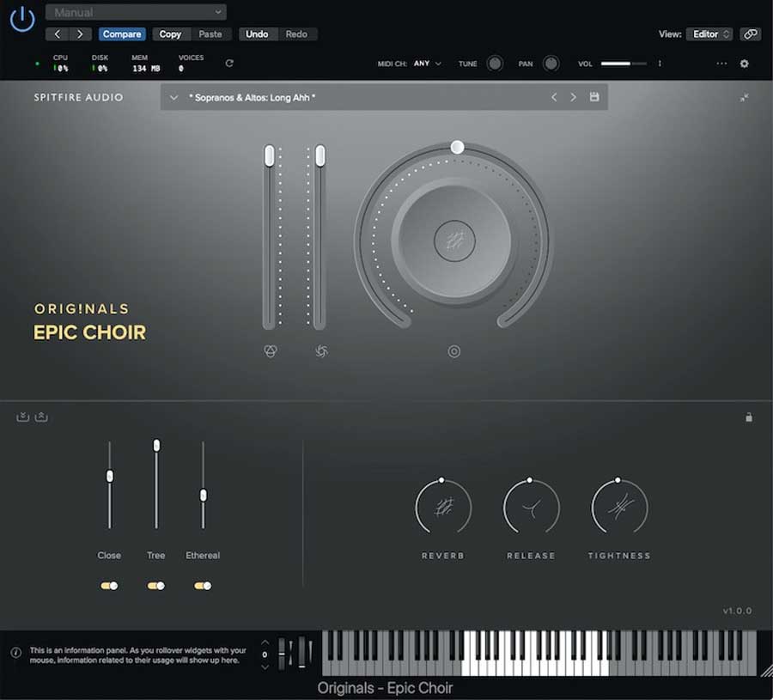
Task: Click the Reverb knob
Action: tap(443, 508)
